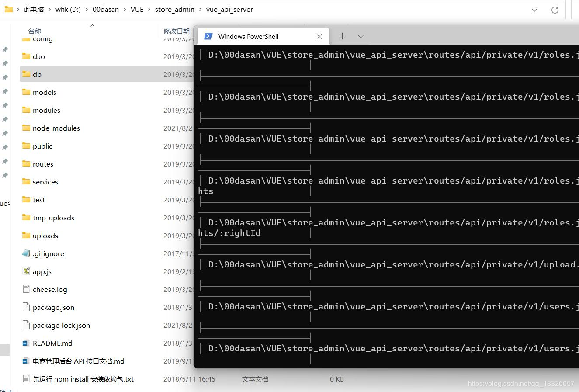Click the modules folder icon

[x=26, y=110]
